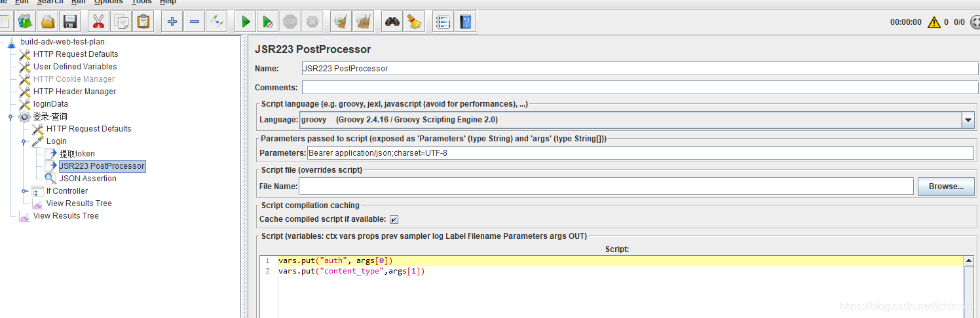Select JSR223 PostProcessor in the tree
Screen dimensions: 980x318
click(102, 166)
